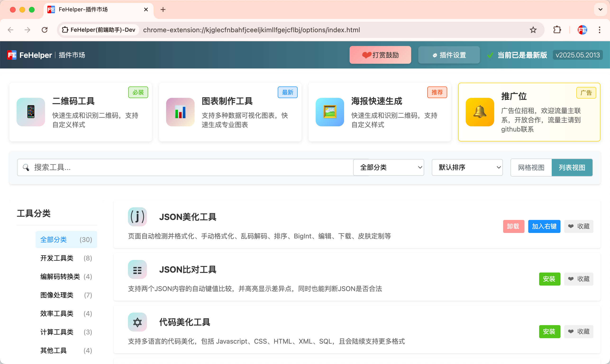Open 插件设置 plugin settings

point(449,55)
